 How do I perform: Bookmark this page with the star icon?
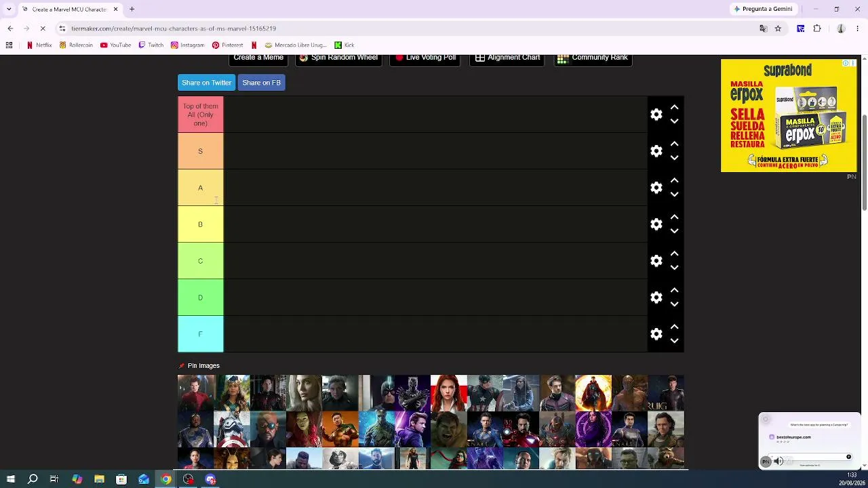point(778,28)
